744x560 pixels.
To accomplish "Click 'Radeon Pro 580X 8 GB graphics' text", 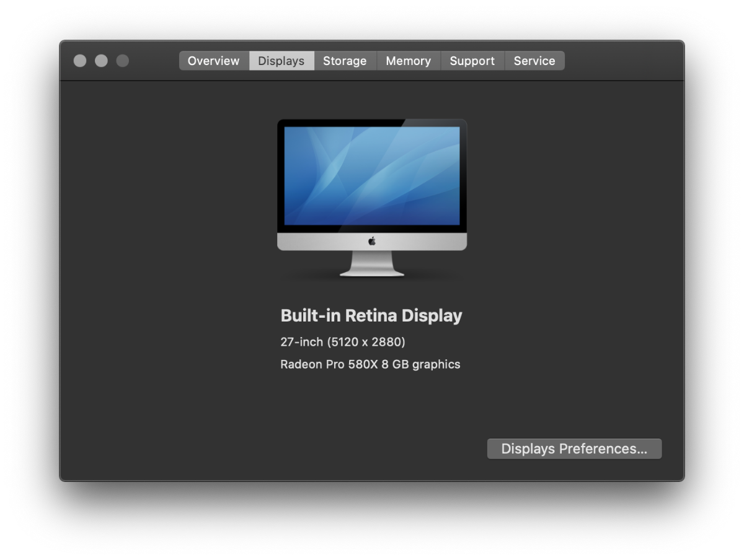I will 370,364.
